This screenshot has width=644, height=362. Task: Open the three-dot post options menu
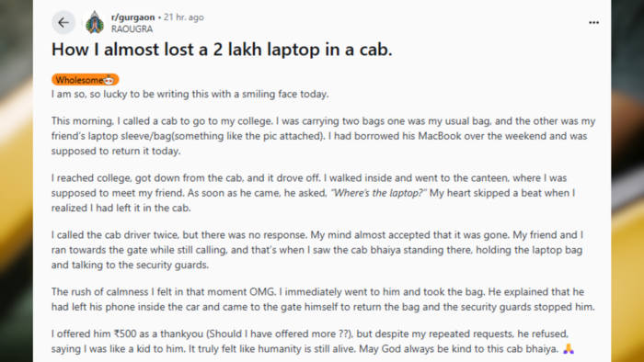[x=593, y=23]
